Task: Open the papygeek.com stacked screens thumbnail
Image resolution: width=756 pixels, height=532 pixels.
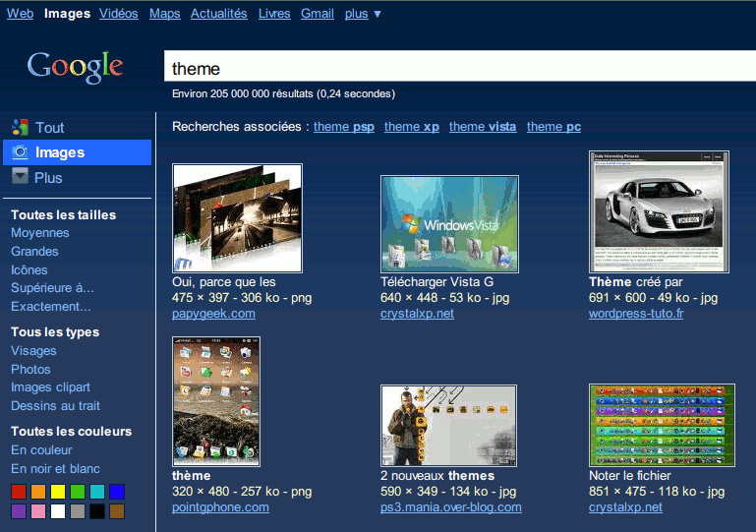Action: point(237,218)
